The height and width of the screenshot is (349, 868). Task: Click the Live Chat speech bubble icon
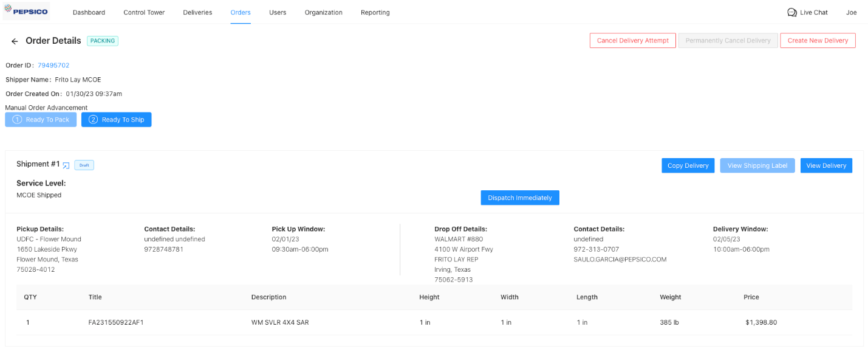pos(791,12)
